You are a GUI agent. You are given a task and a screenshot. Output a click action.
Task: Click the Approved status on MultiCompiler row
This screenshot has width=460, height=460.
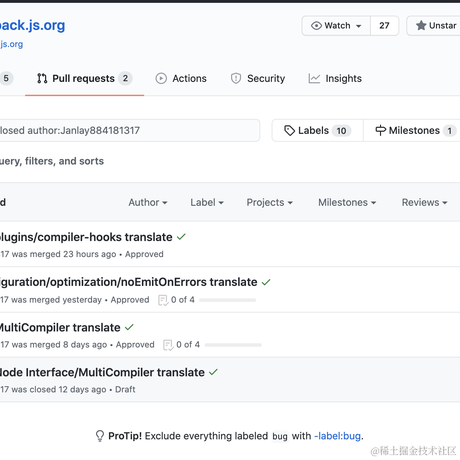pos(135,344)
